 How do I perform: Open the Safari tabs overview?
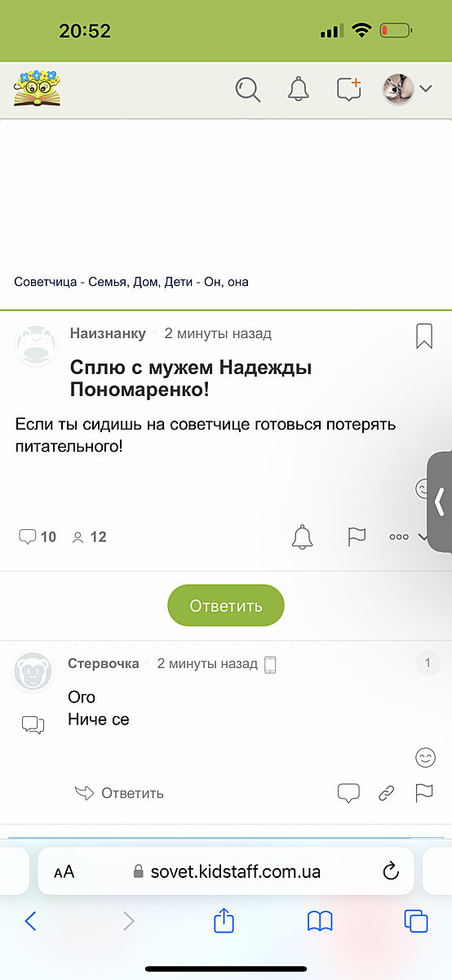416,921
